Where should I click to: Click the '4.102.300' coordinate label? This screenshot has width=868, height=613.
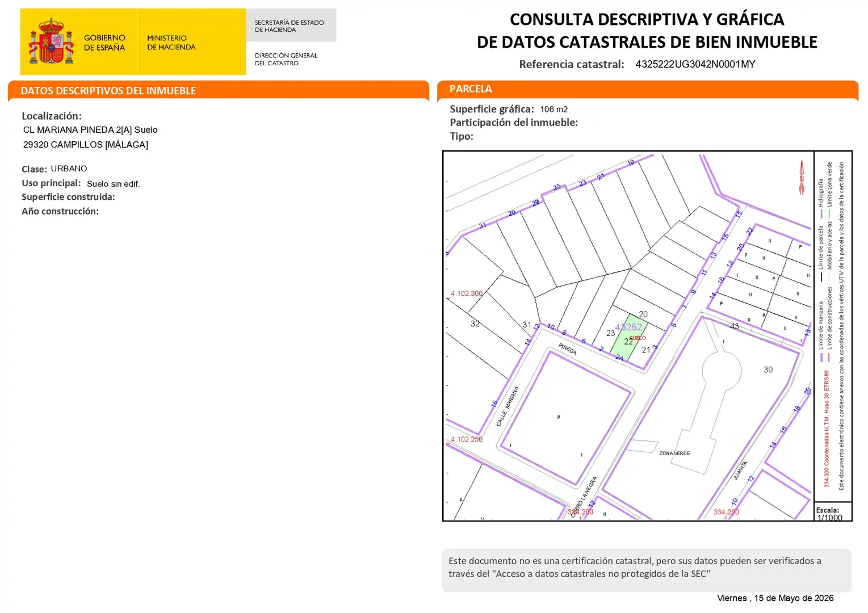click(467, 293)
